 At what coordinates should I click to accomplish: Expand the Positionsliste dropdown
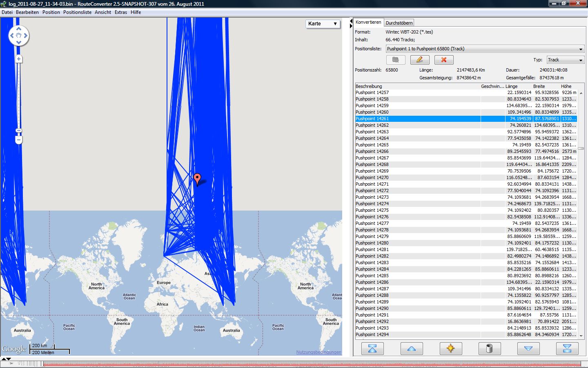[580, 49]
